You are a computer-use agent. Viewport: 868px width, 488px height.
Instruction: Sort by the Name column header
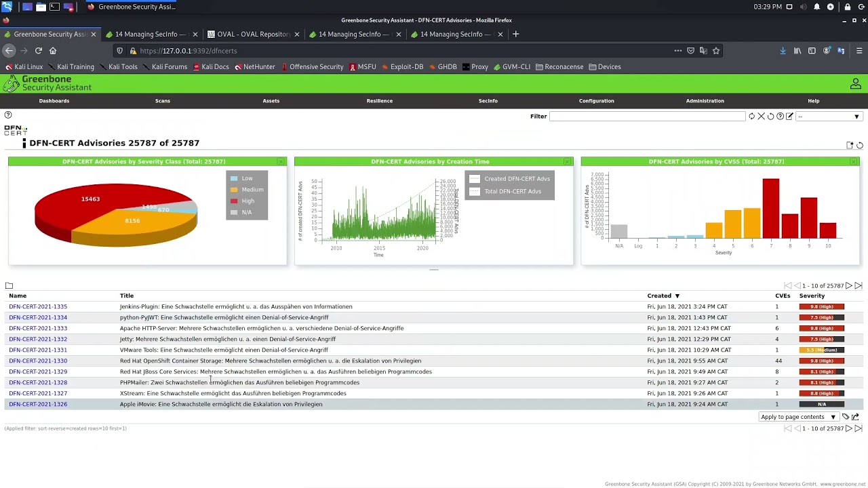tap(18, 296)
